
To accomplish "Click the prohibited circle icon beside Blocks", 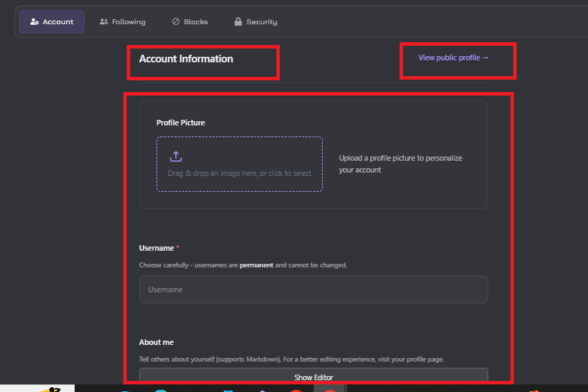I will pos(176,22).
